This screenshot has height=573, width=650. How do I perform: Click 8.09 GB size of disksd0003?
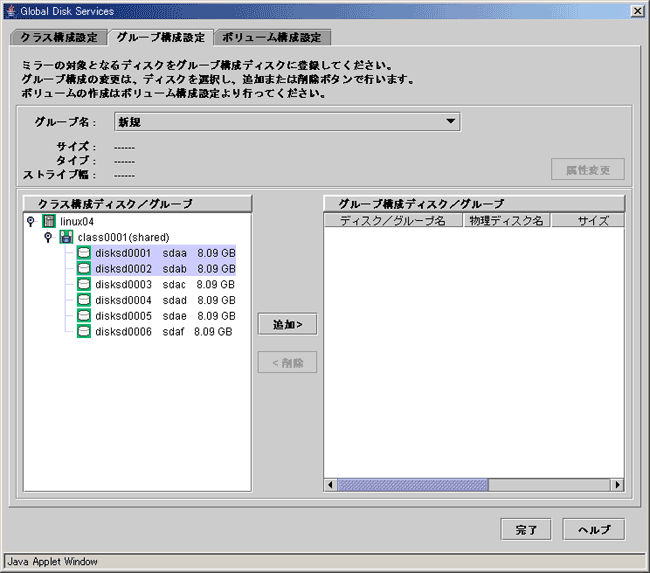coord(216,284)
